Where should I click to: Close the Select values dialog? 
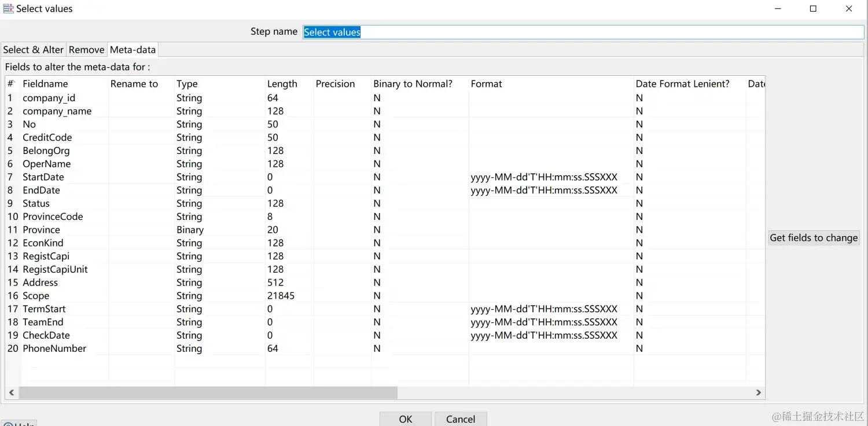[849, 9]
